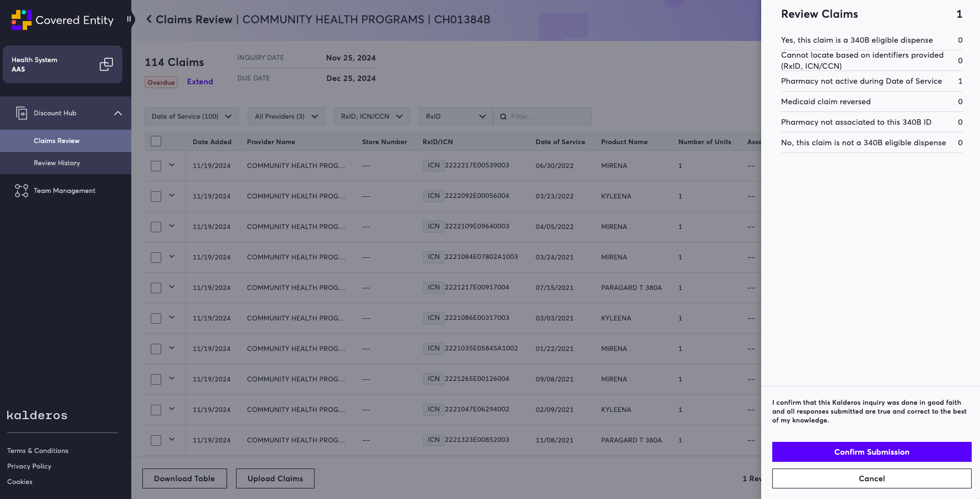Click 'Medicaid claim reversed' response row
The image size is (980, 499).
(871, 101)
